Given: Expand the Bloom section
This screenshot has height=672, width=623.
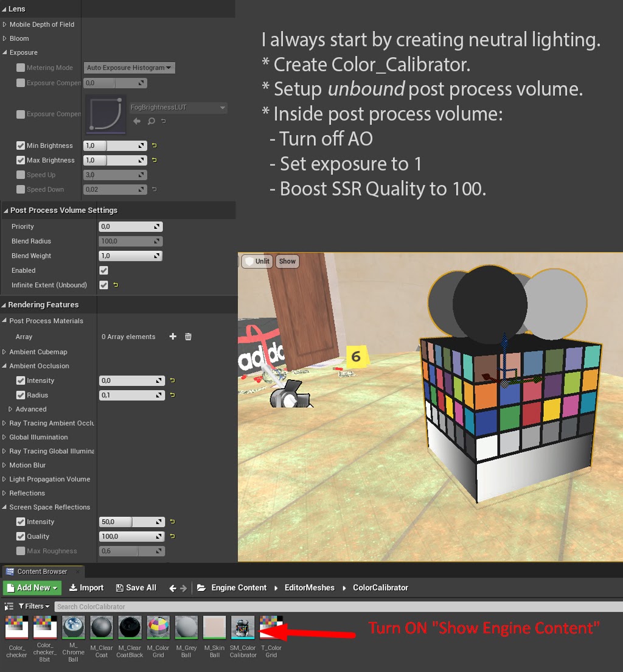Looking at the screenshot, I should click(5, 38).
